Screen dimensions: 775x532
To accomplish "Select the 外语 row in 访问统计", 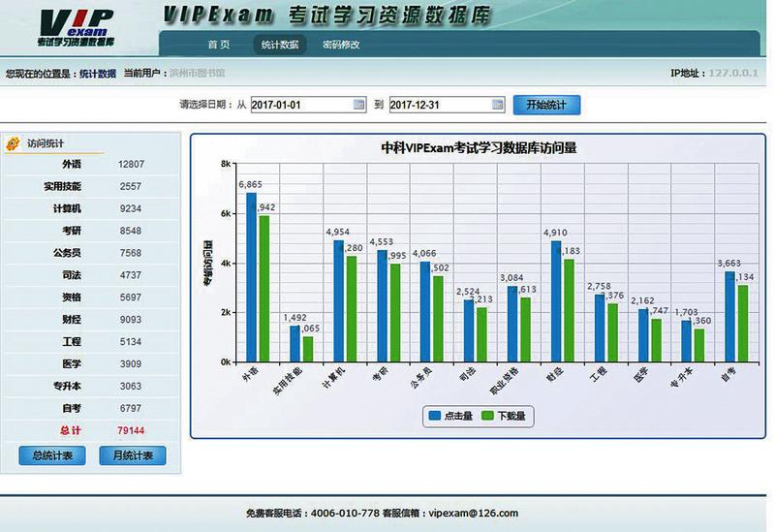I will pos(91,164).
